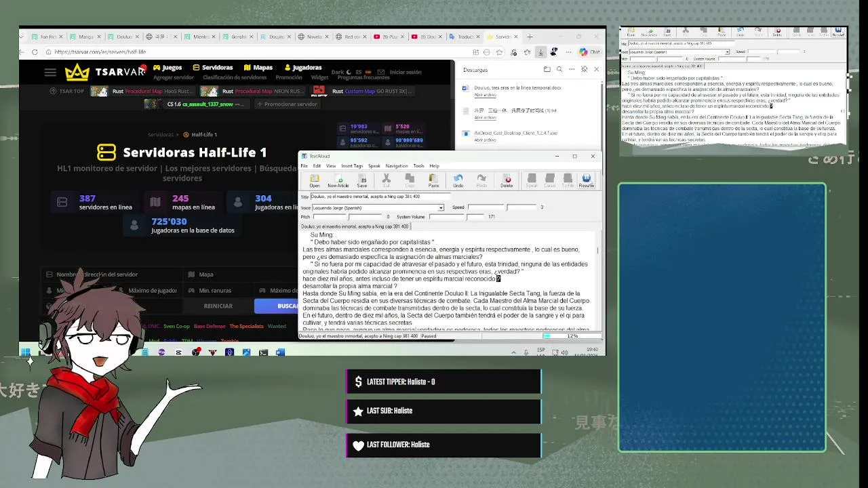Select the Sven Co-op tag link
The height and width of the screenshot is (488, 868).
(x=176, y=327)
